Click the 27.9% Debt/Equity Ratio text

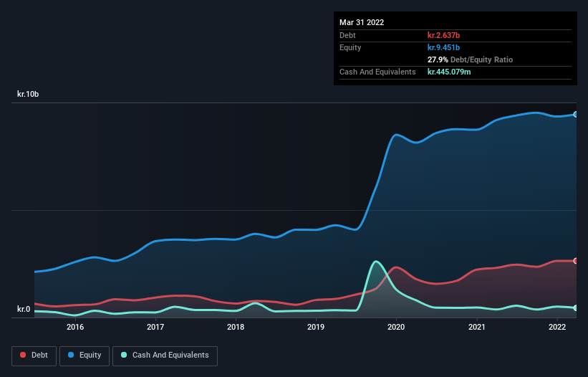pyautogui.click(x=471, y=59)
